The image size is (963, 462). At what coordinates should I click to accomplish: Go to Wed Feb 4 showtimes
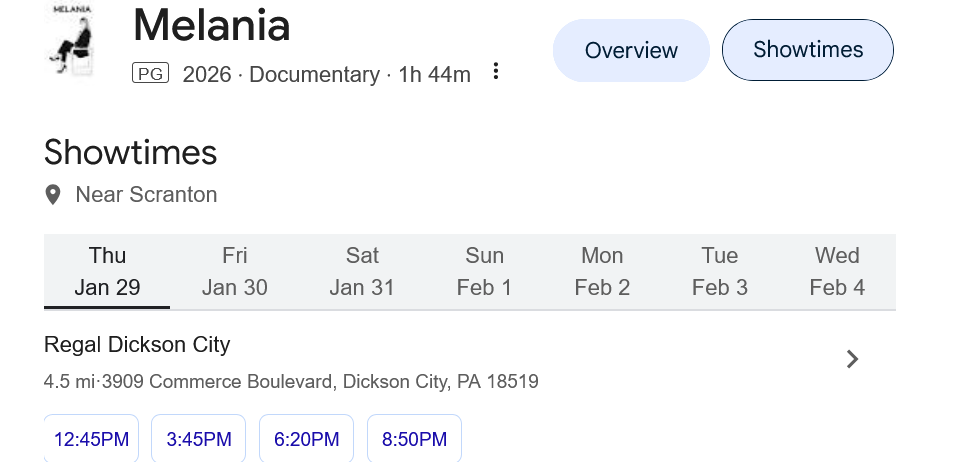[x=837, y=271]
